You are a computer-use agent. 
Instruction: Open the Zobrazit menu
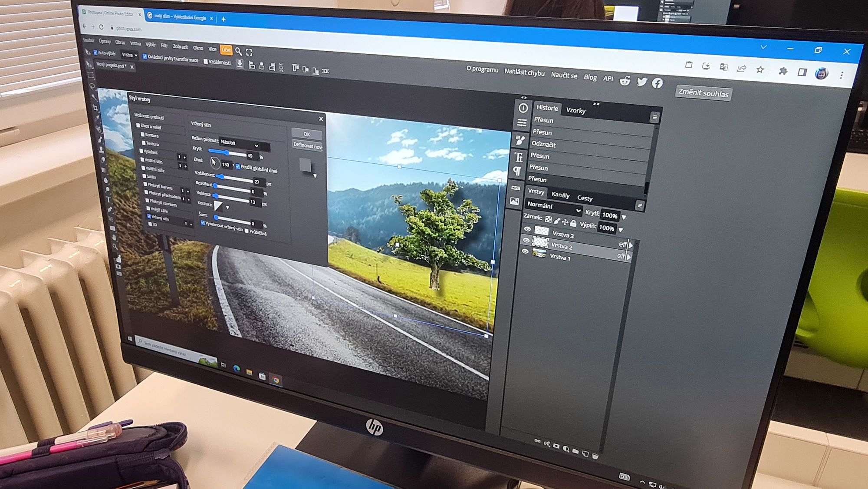point(180,46)
